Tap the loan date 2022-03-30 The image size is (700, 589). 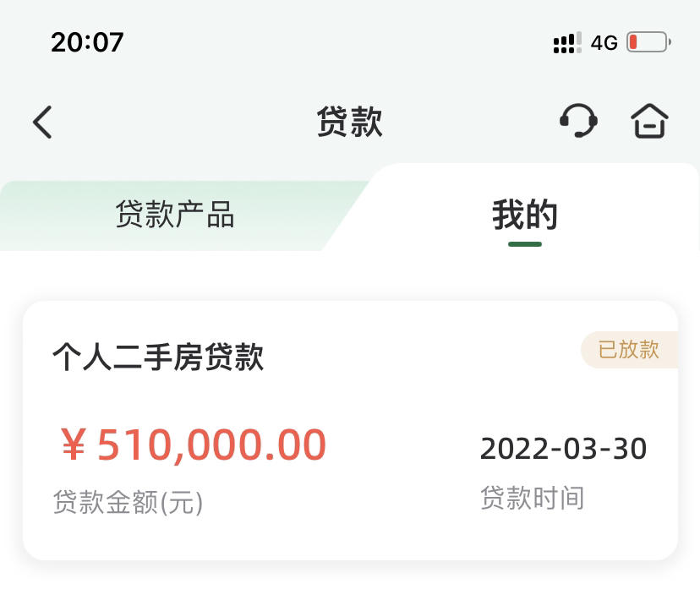(563, 449)
